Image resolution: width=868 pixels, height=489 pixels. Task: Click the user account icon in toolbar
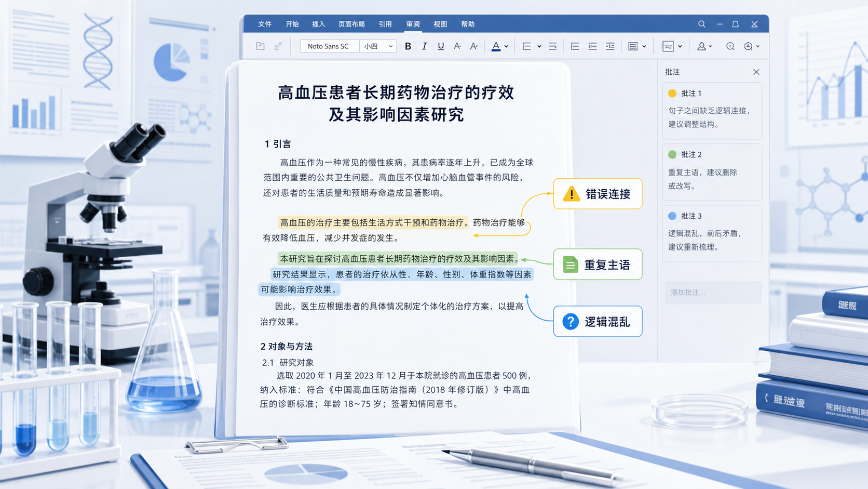(701, 46)
